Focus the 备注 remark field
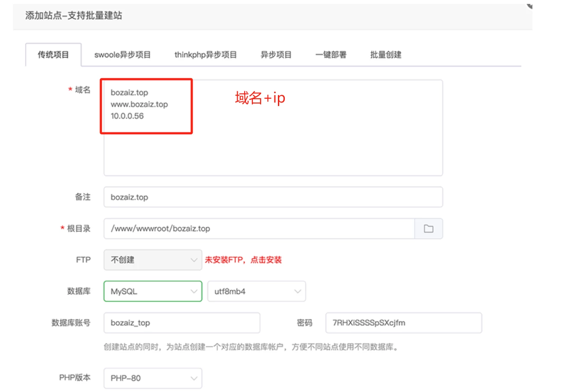 click(273, 197)
